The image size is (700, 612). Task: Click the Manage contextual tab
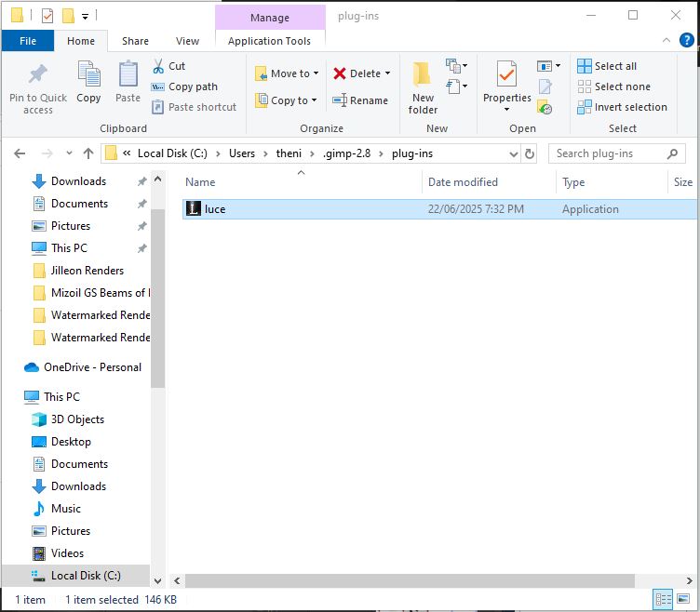click(x=270, y=18)
